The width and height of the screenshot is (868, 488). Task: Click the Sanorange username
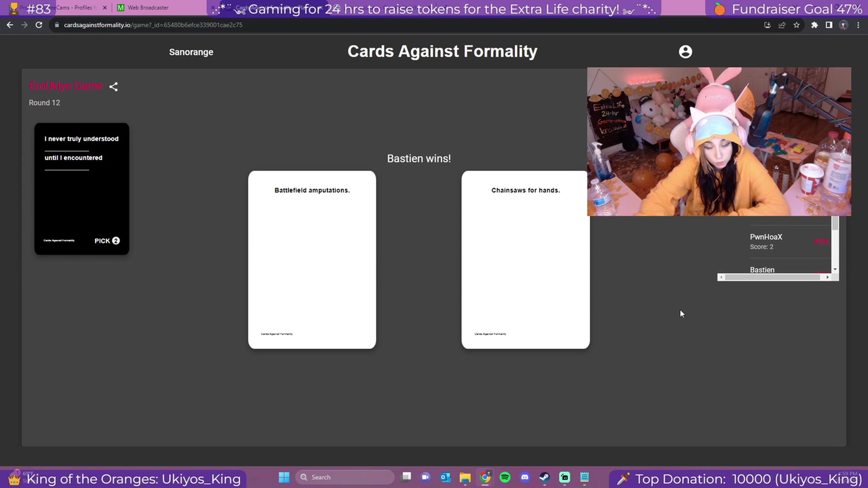[191, 52]
